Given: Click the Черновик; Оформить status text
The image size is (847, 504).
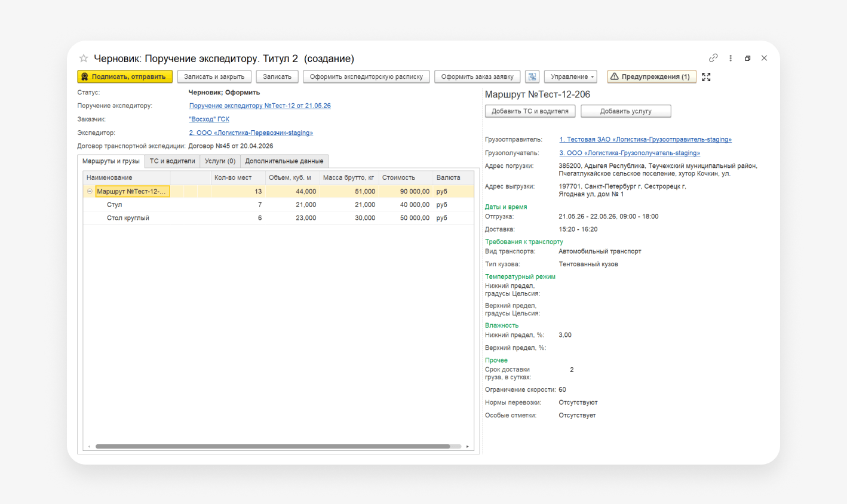Looking at the screenshot, I should (x=224, y=93).
